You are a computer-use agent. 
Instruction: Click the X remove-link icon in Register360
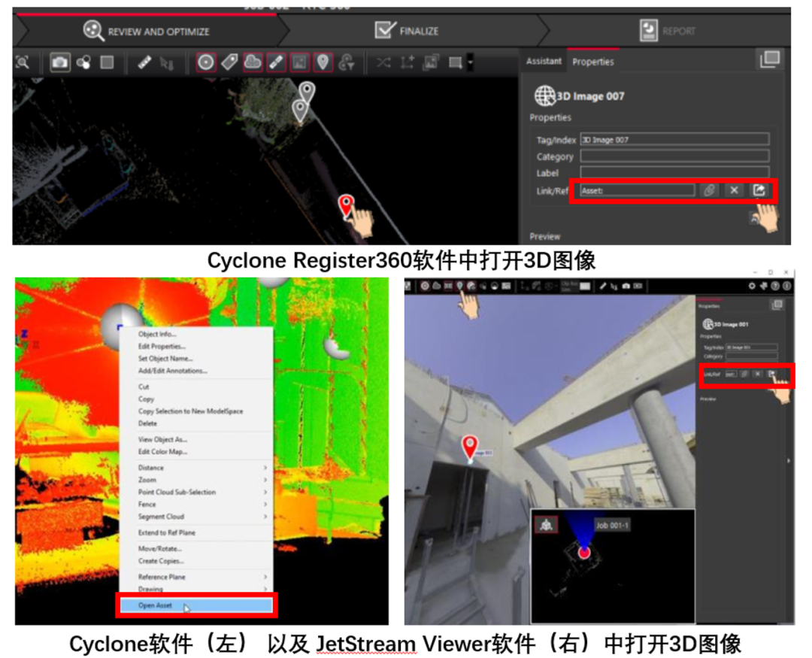click(734, 190)
